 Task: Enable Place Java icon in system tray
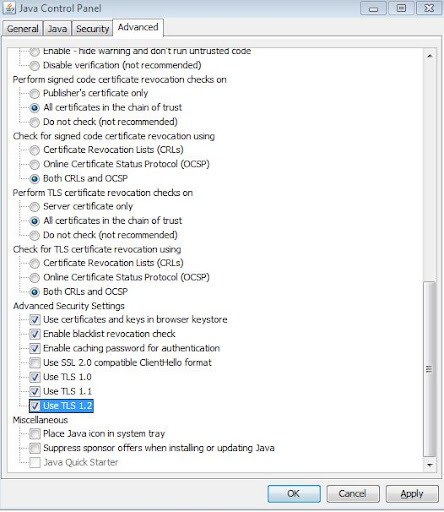35,434
